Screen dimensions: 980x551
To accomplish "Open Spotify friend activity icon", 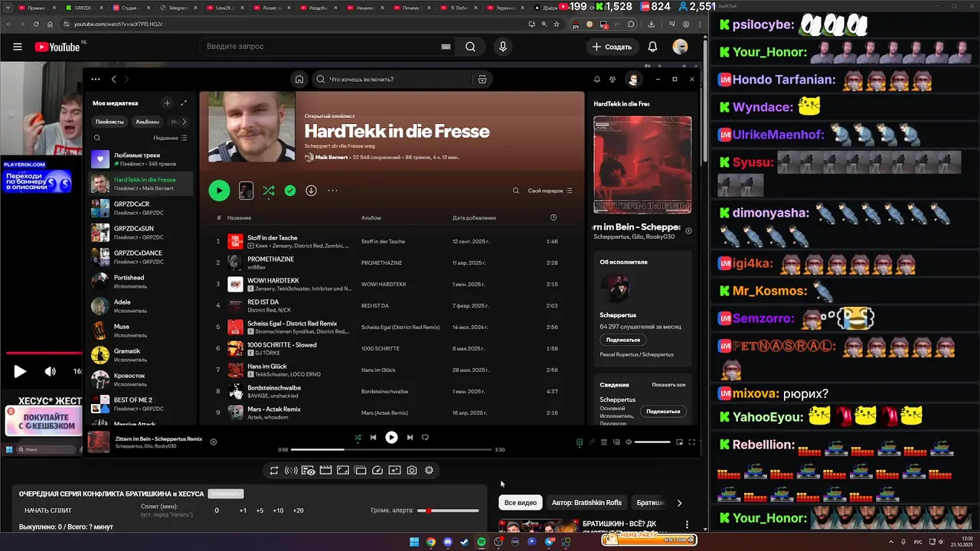I will pyautogui.click(x=612, y=79).
